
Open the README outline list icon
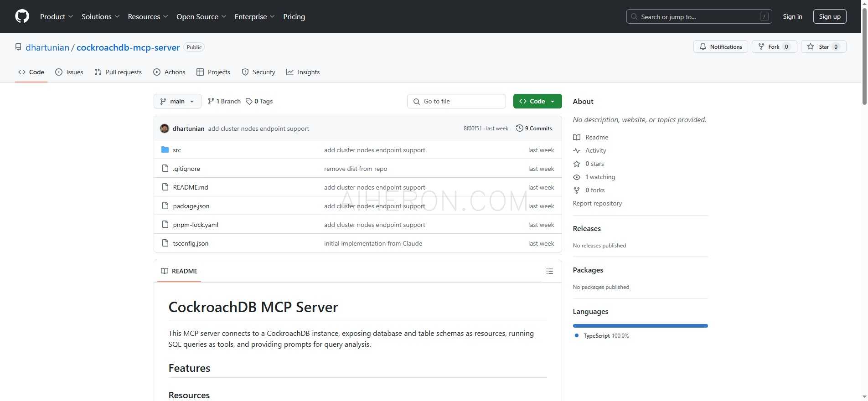click(550, 271)
